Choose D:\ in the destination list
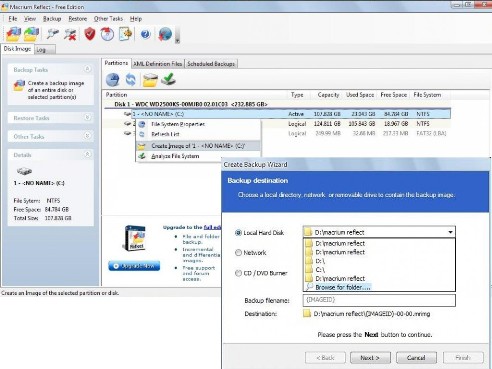The height and width of the screenshot is (369, 492). coord(379,261)
